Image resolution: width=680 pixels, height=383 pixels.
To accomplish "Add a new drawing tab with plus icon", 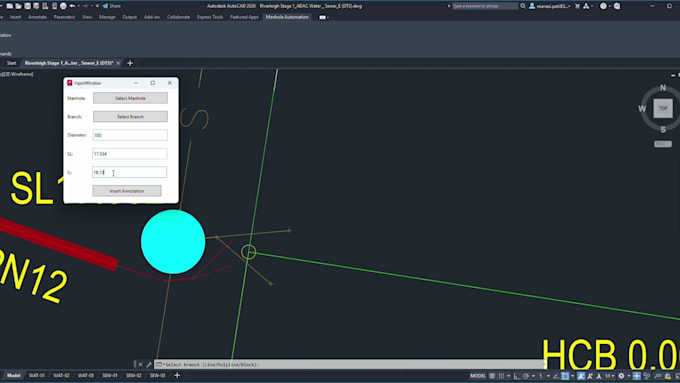I will click(130, 63).
